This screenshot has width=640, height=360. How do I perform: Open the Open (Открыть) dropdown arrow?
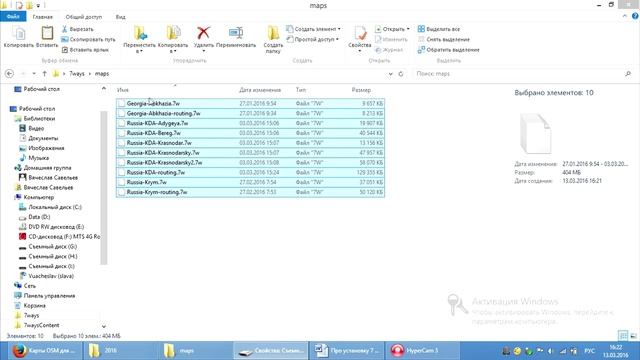coord(408,29)
